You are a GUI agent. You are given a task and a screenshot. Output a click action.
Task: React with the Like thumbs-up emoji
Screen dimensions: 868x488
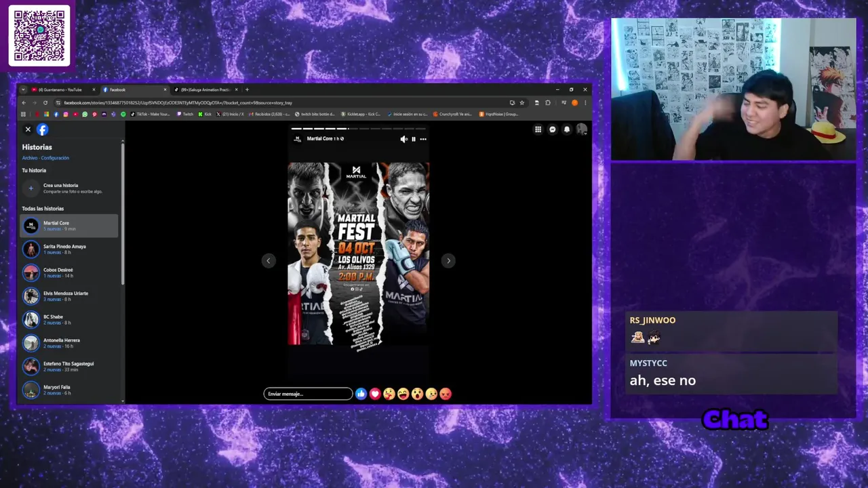361,394
